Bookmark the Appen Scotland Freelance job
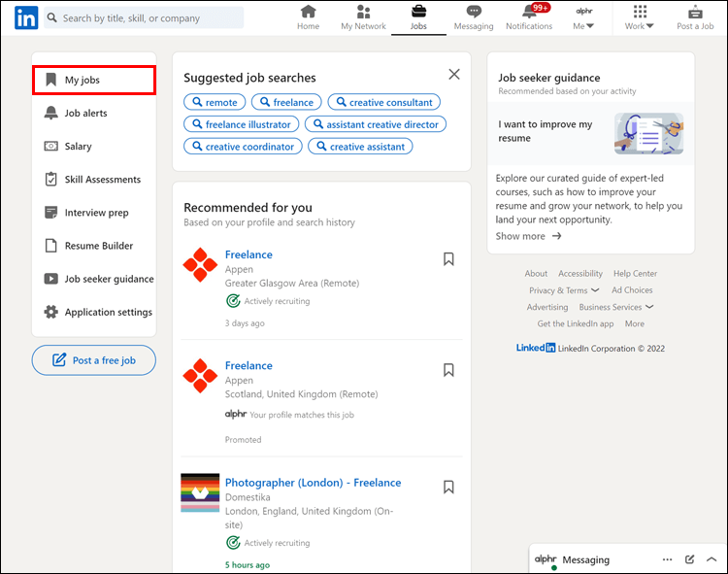Image resolution: width=728 pixels, height=574 pixels. point(448,370)
